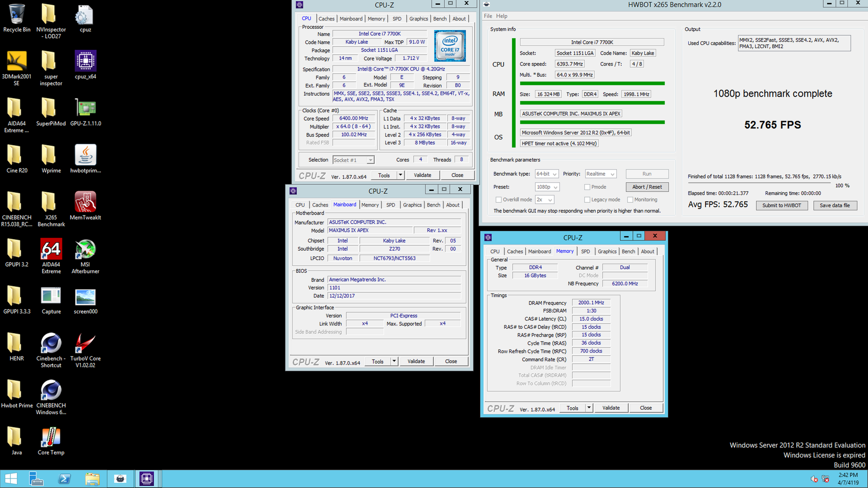Screen dimensions: 868x488
Task: Click the Run button in HWBOT x265
Action: 647,174
